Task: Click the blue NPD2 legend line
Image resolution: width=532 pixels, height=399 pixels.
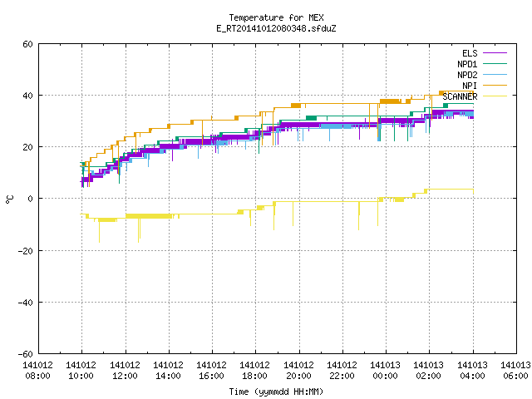Action: coord(495,74)
